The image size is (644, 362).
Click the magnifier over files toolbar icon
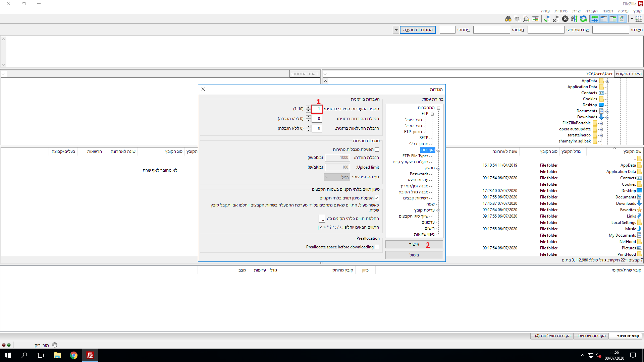tap(526, 19)
